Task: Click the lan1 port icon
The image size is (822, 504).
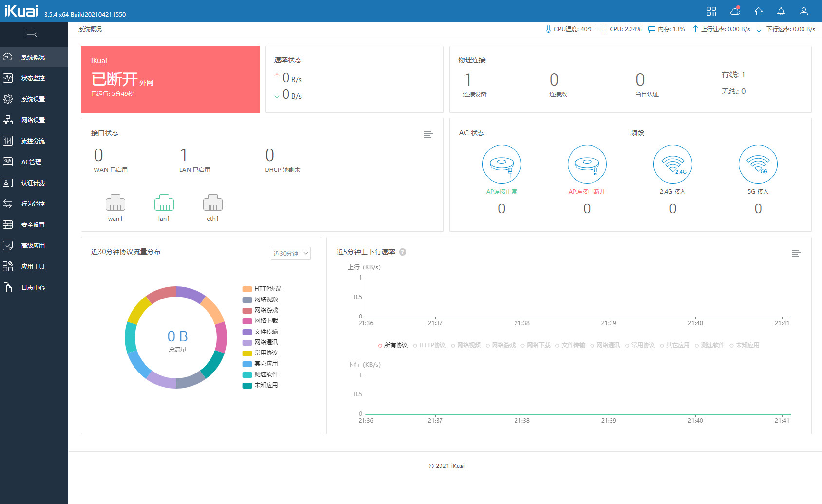Action: [x=164, y=203]
